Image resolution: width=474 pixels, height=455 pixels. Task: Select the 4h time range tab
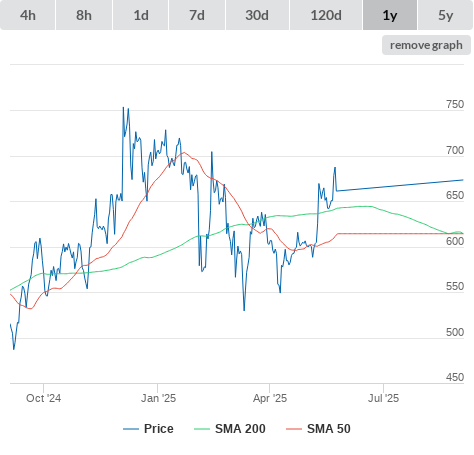click(x=28, y=15)
